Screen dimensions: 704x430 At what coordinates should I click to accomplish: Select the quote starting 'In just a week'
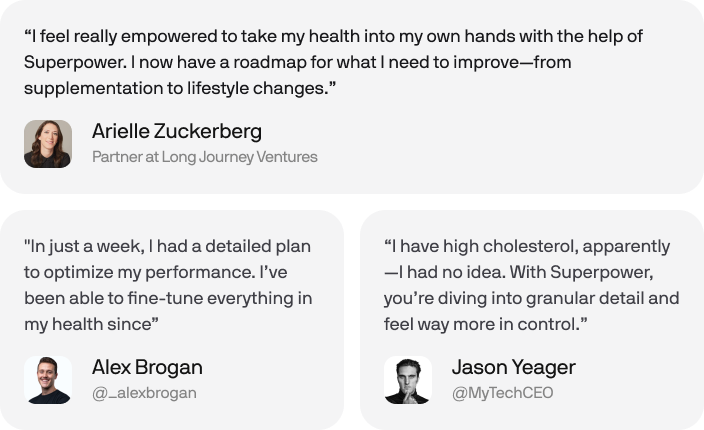click(168, 285)
